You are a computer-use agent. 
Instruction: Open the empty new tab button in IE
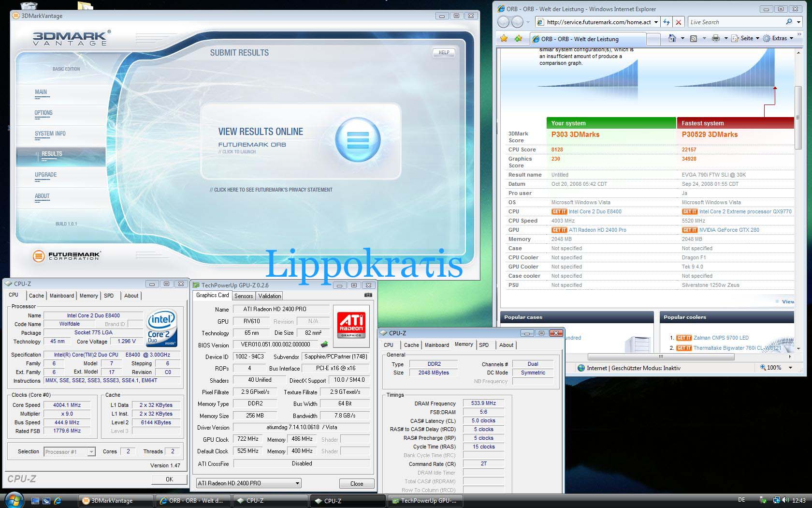pyautogui.click(x=653, y=39)
